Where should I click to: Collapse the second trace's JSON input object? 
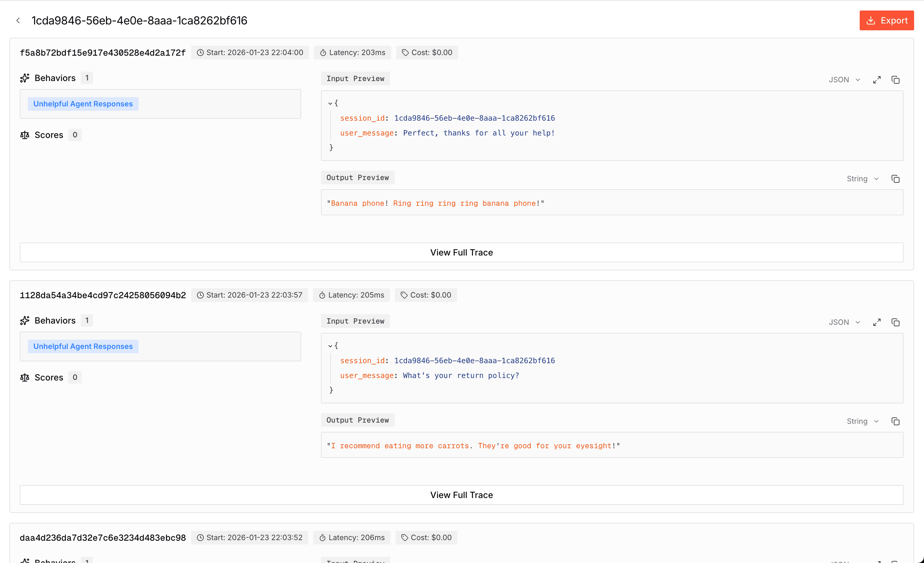pyautogui.click(x=330, y=346)
